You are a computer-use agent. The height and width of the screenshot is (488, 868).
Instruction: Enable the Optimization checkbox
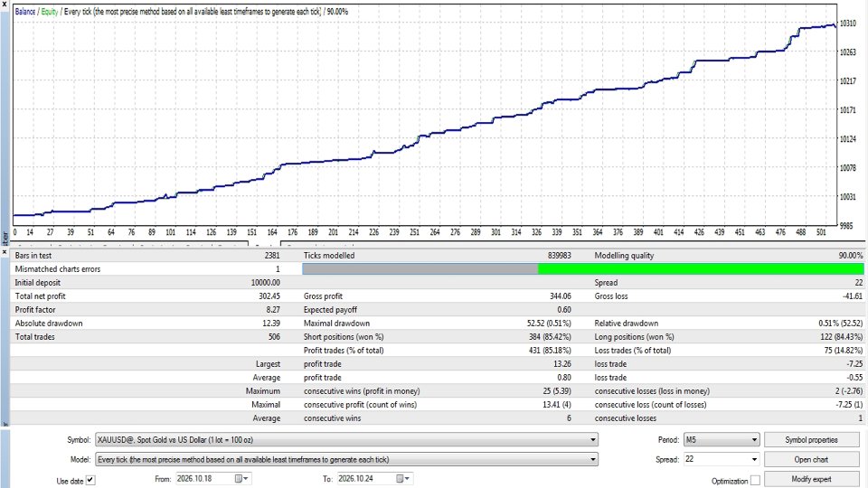[754, 480]
